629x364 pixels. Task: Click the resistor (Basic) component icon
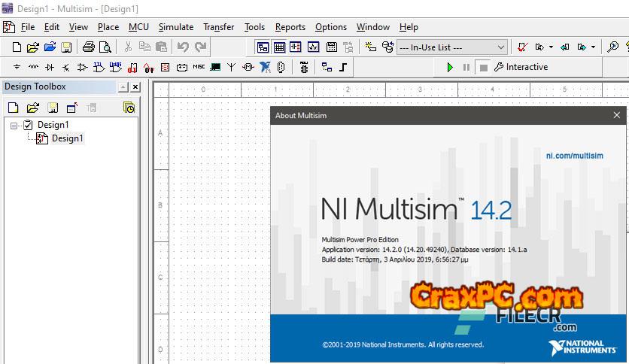click(33, 68)
